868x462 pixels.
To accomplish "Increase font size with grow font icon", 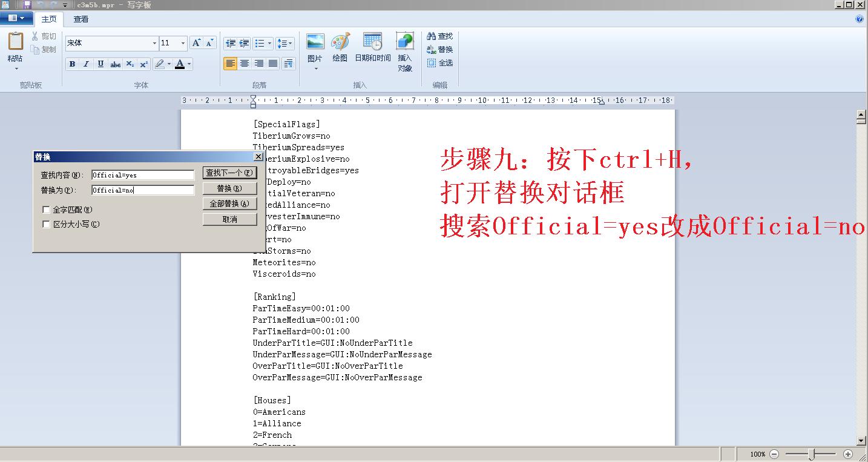I will [196, 43].
